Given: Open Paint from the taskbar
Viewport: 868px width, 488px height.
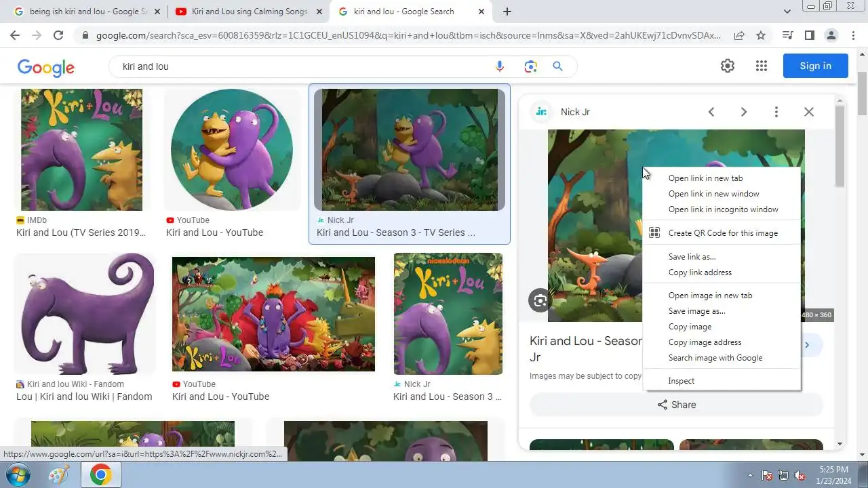Looking at the screenshot, I should coord(59,475).
